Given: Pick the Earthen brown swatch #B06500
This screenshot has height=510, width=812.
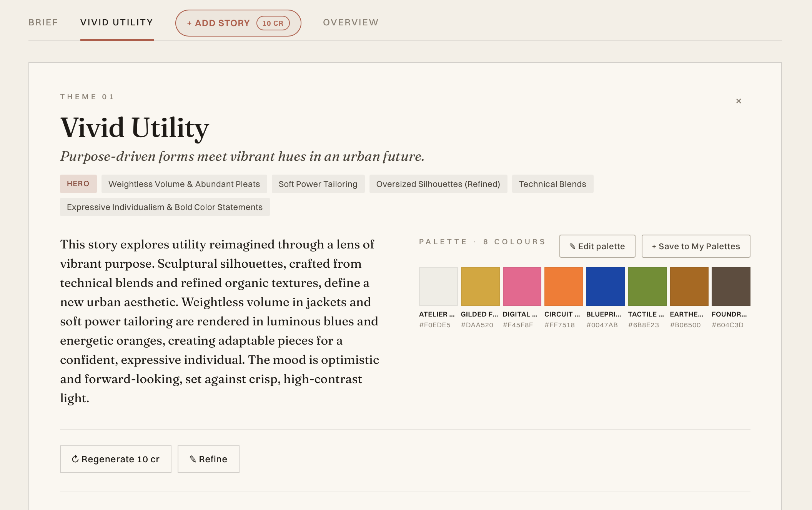Looking at the screenshot, I should pyautogui.click(x=689, y=286).
